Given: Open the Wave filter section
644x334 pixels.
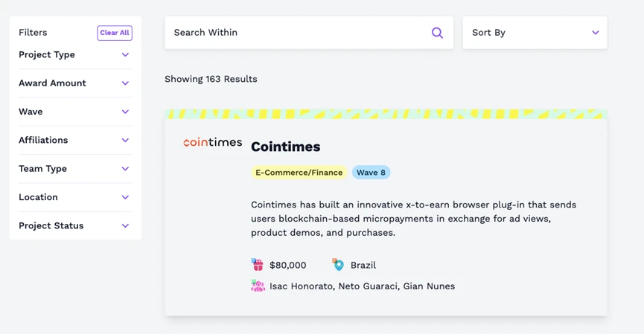Looking at the screenshot, I should (x=125, y=112).
